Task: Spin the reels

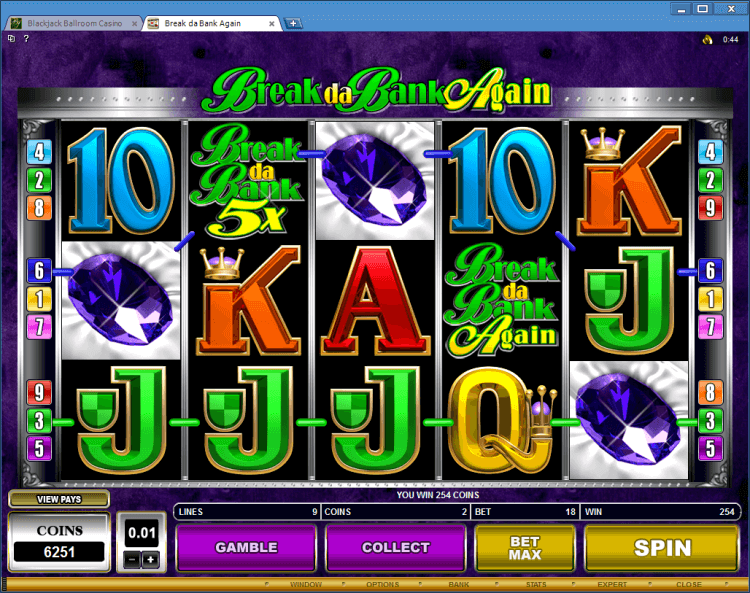Action: click(x=662, y=548)
